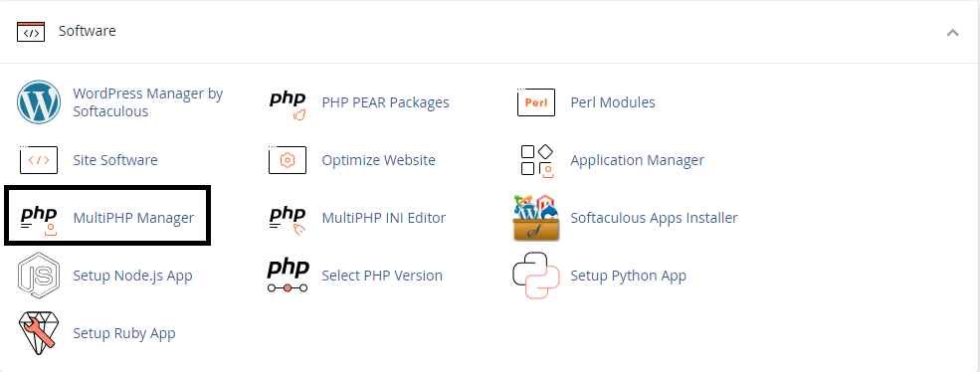Click the Perl Modules icon

tap(536, 101)
